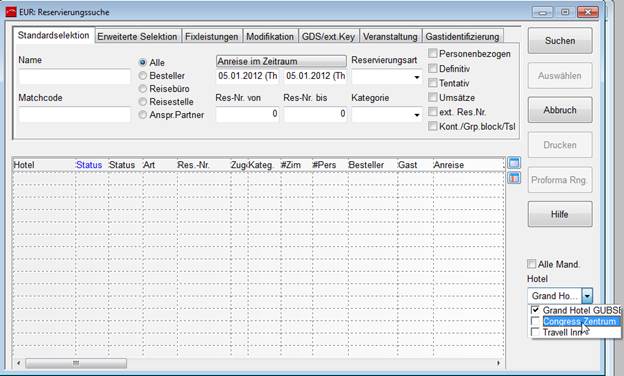Select the Anspr.Partner radio button
Viewport: 624px width, 376px height.
[142, 115]
